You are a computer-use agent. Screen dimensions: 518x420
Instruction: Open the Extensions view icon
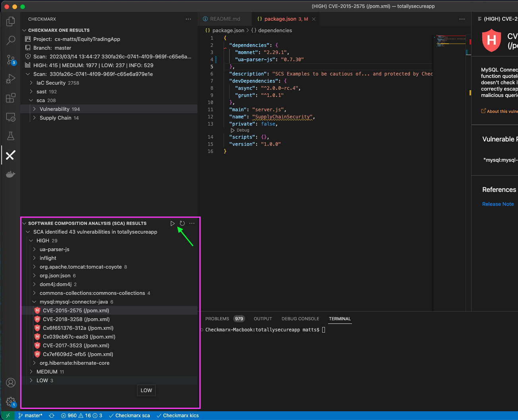[11, 98]
